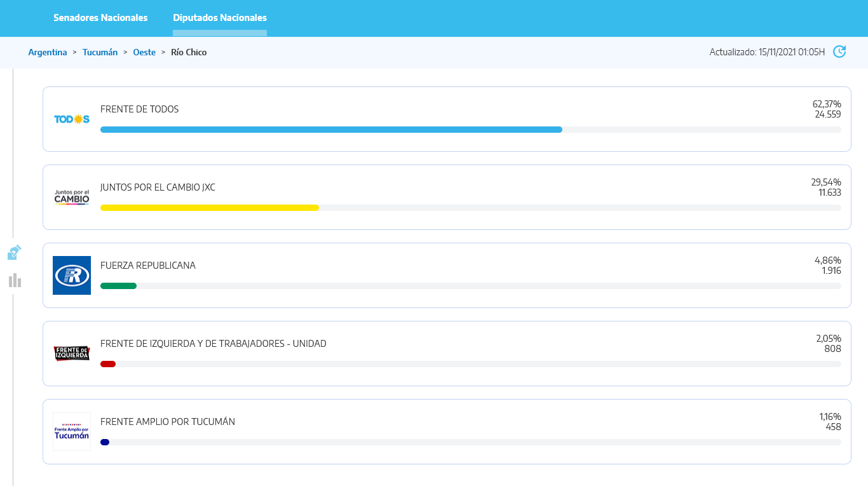Select FRENTE AMPLIO POR TUCUMÁN name
Image resolution: width=868 pixels, height=486 pixels.
(168, 422)
